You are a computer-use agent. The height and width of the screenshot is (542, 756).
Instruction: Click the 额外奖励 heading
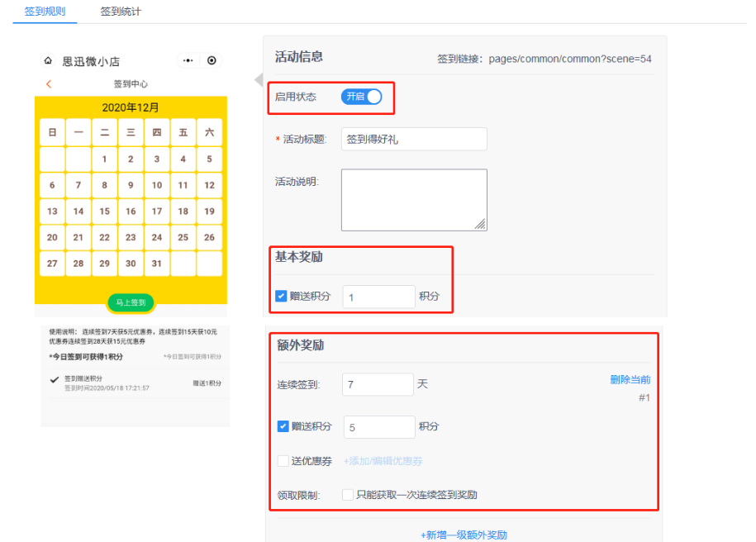pyautogui.click(x=301, y=345)
